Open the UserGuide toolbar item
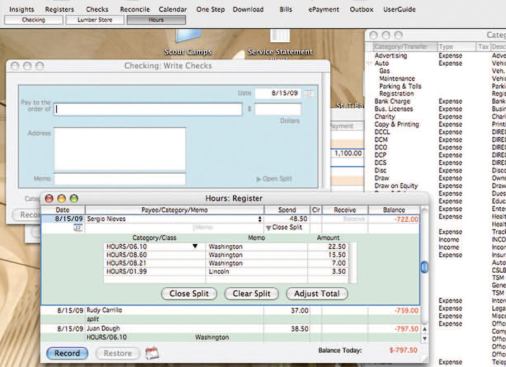The image size is (506, 367). (x=399, y=9)
